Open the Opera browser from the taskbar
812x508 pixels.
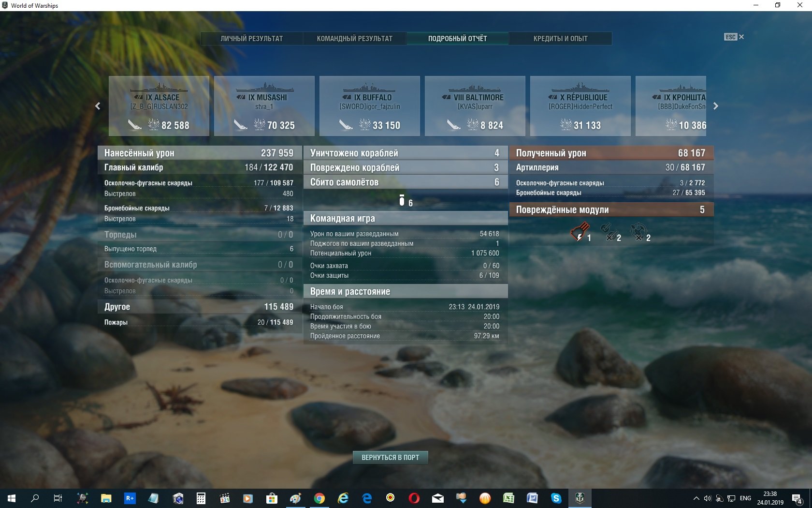414,498
